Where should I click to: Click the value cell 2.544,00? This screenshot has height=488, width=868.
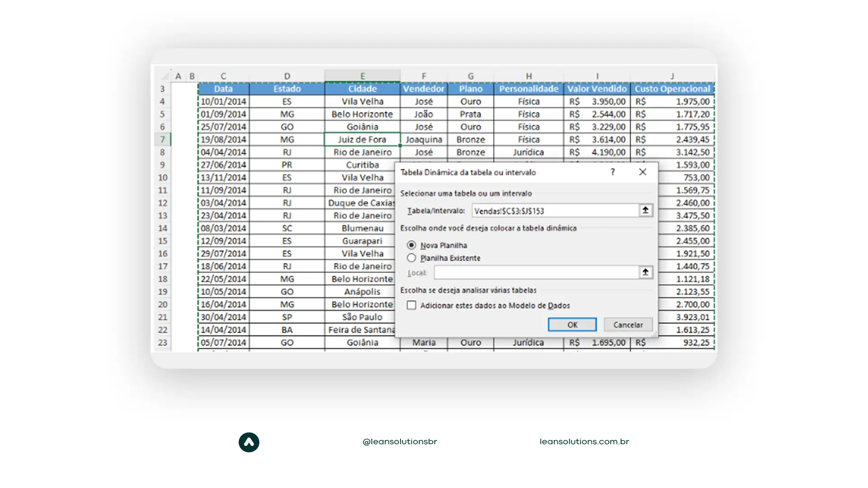[x=597, y=114]
